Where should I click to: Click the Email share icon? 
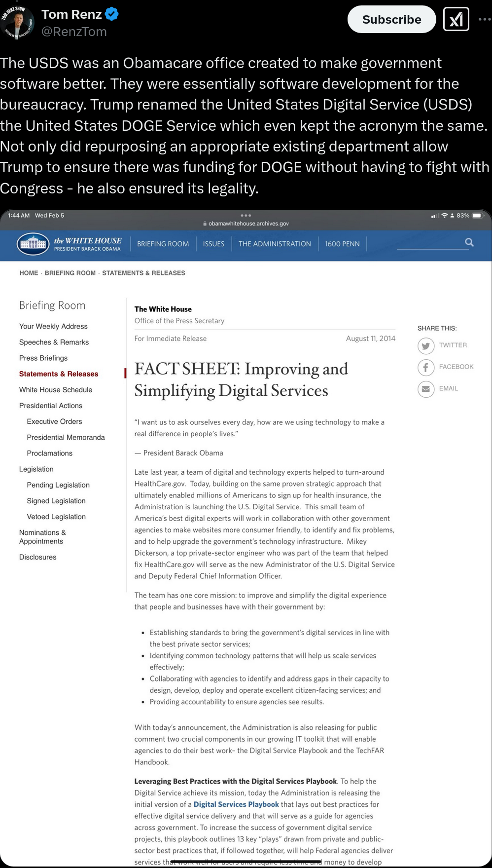426,389
